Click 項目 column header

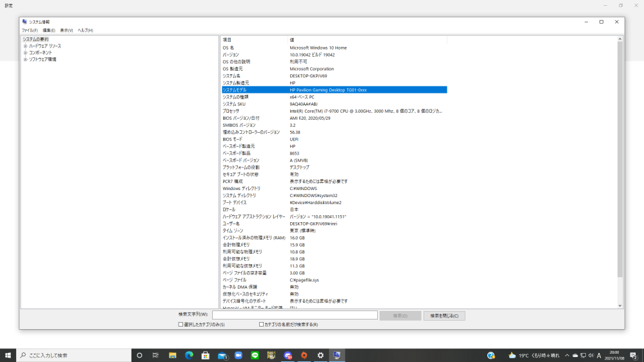pyautogui.click(x=254, y=40)
